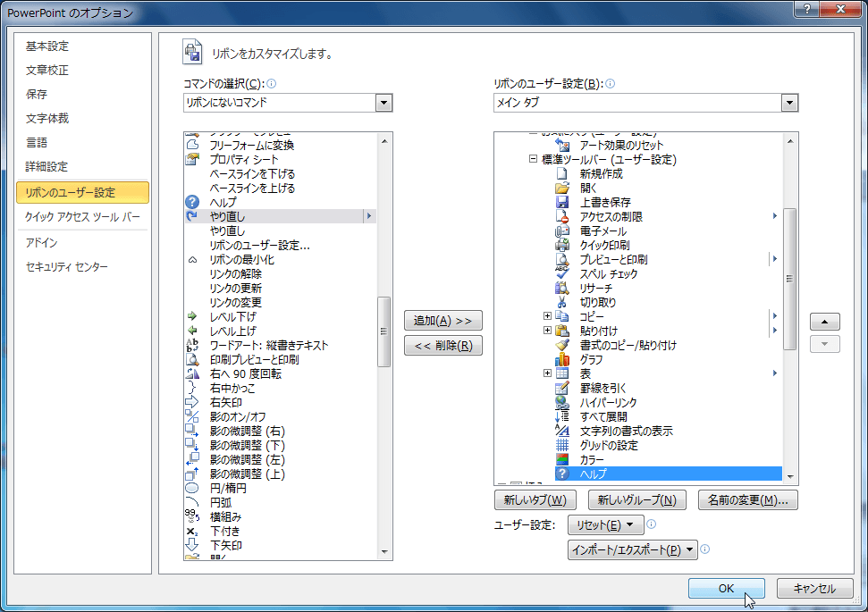Expand the 貼り付け tree node
This screenshot has width=868, height=612.
[x=547, y=331]
